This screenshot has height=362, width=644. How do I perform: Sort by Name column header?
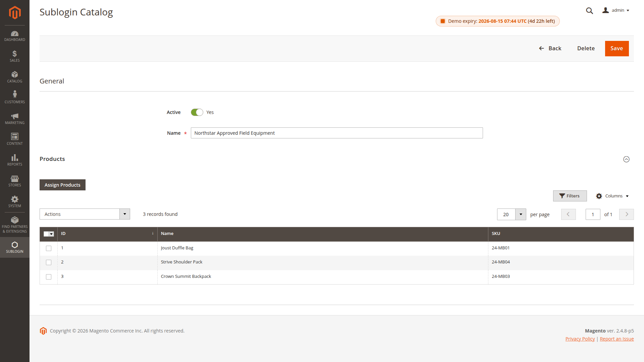click(x=323, y=234)
